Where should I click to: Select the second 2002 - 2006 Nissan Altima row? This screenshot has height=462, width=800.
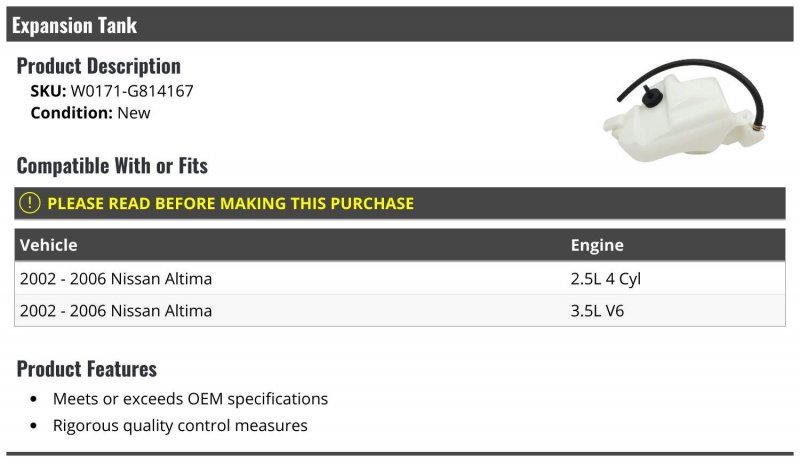tap(399, 311)
